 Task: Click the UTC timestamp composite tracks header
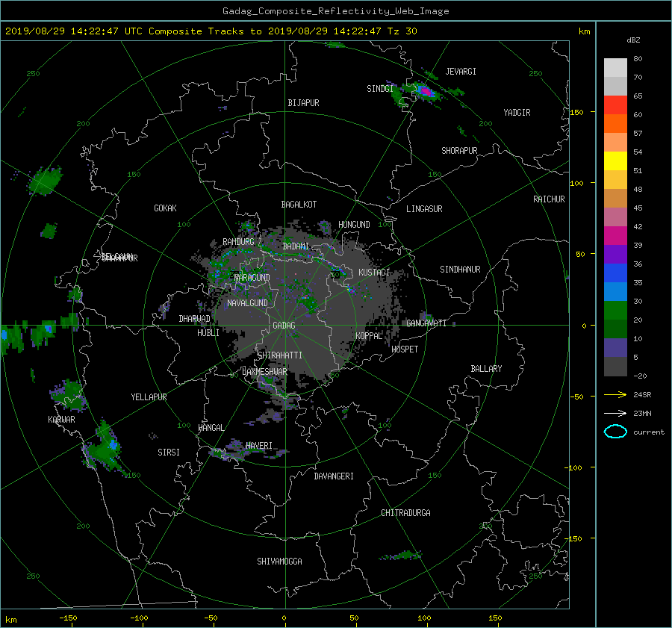tap(211, 31)
